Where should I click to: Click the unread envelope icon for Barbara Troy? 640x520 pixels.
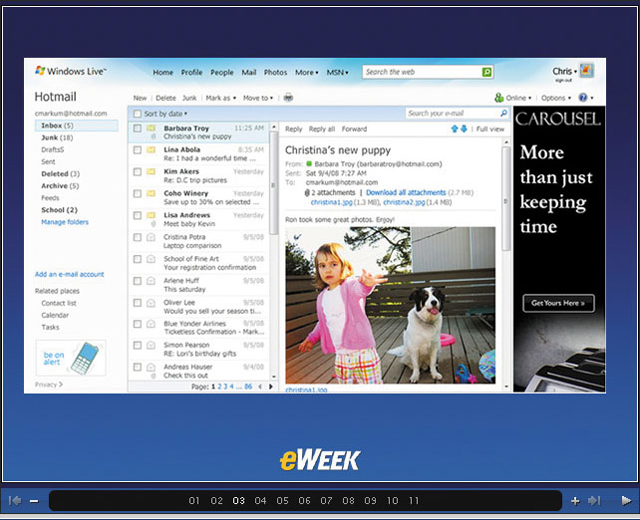(151, 129)
